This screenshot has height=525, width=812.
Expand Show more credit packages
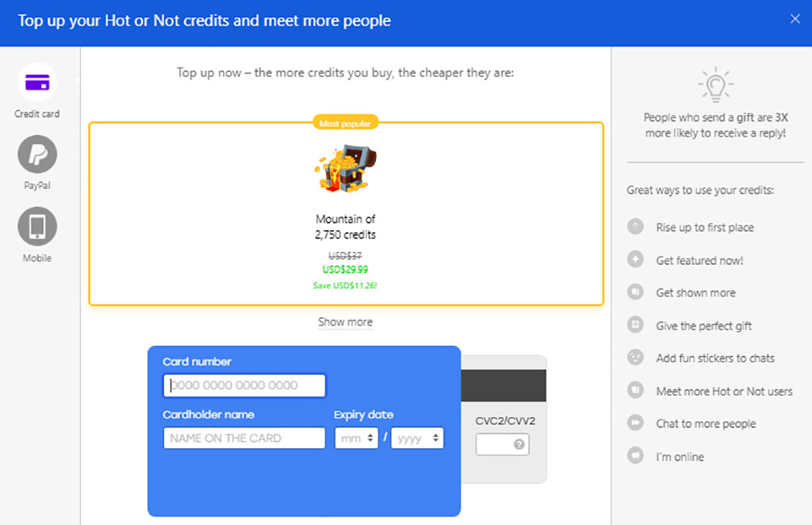[x=345, y=321]
